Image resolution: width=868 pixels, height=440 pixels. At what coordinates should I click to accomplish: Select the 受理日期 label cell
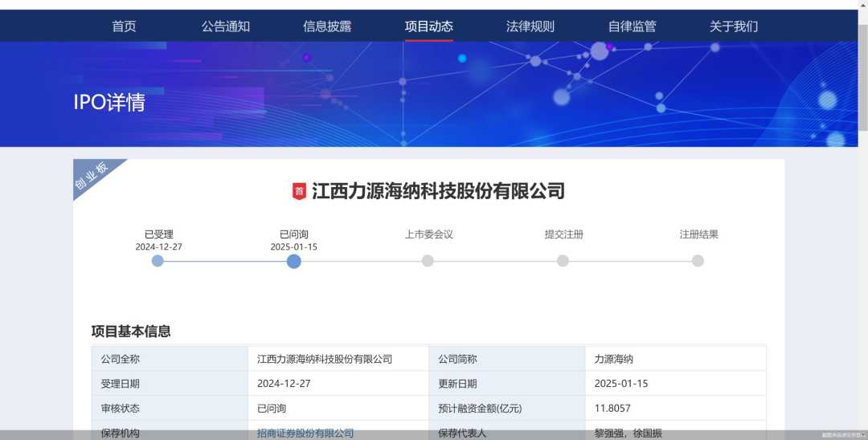(x=170, y=384)
